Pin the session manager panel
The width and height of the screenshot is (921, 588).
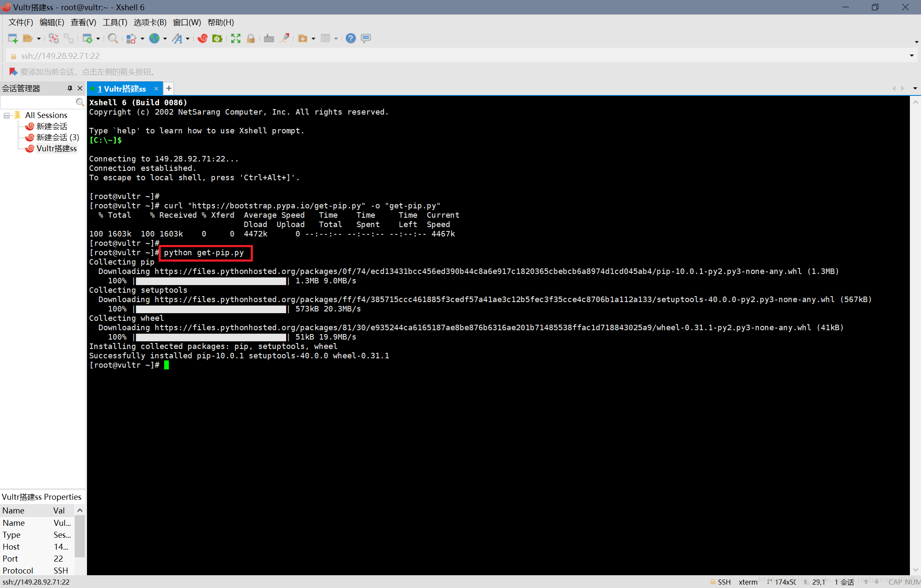[x=70, y=88]
